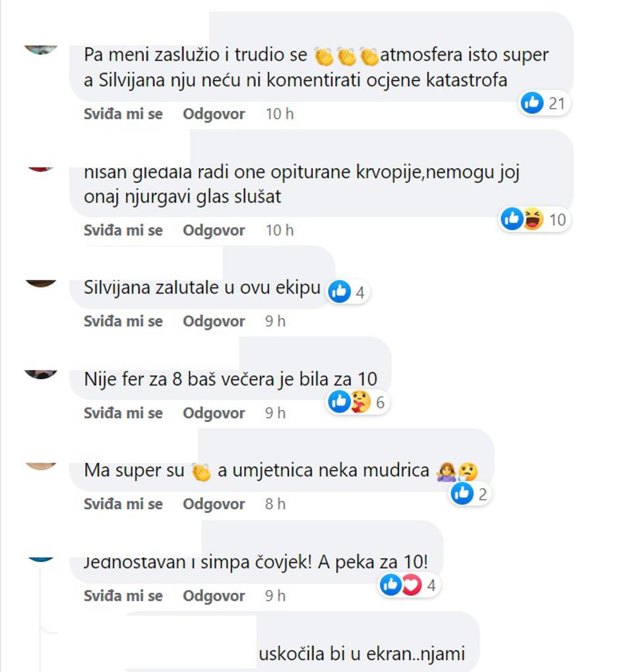Reply to the njurgavi glas comment
The height and width of the screenshot is (672, 620).
pyautogui.click(x=214, y=231)
